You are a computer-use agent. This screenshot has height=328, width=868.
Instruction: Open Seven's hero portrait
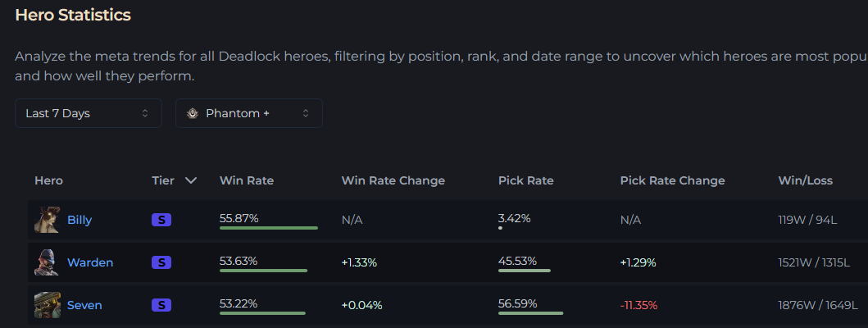(47, 305)
